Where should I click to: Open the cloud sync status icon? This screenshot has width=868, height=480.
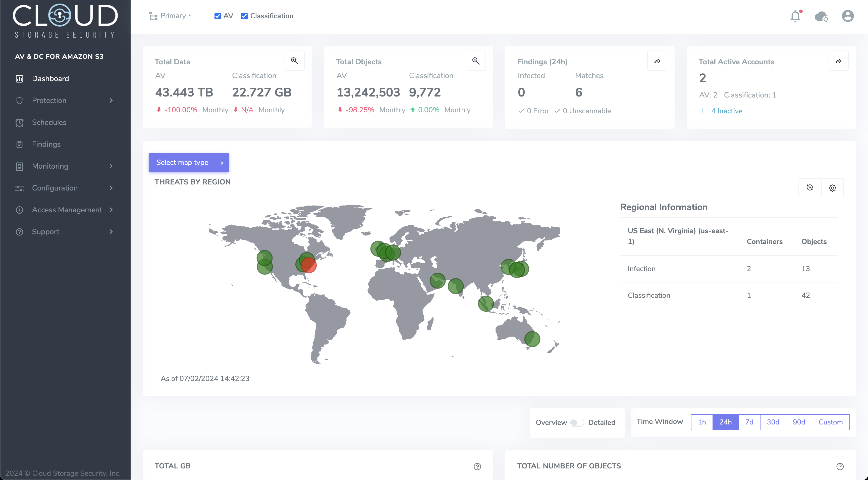(821, 16)
